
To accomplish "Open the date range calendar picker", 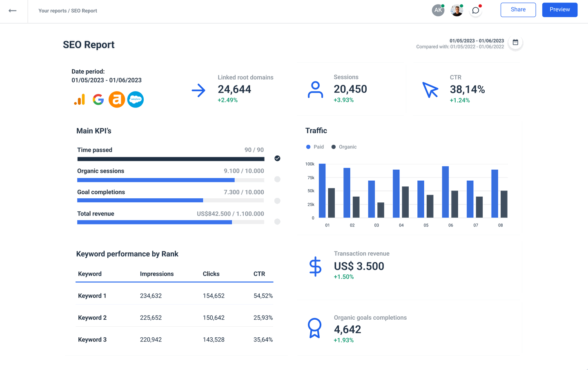I will pyautogui.click(x=515, y=42).
